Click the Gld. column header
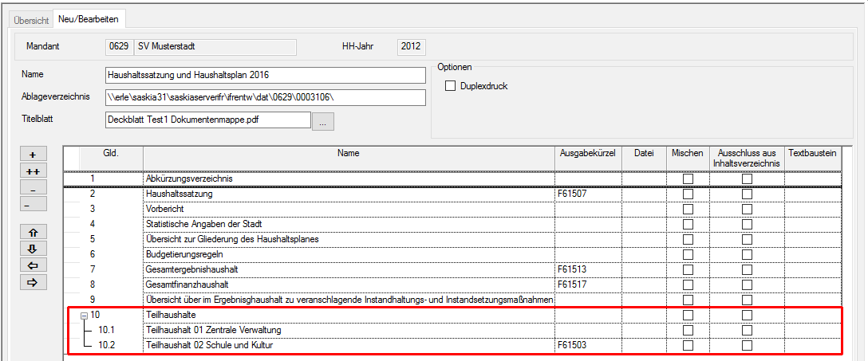 tap(111, 152)
